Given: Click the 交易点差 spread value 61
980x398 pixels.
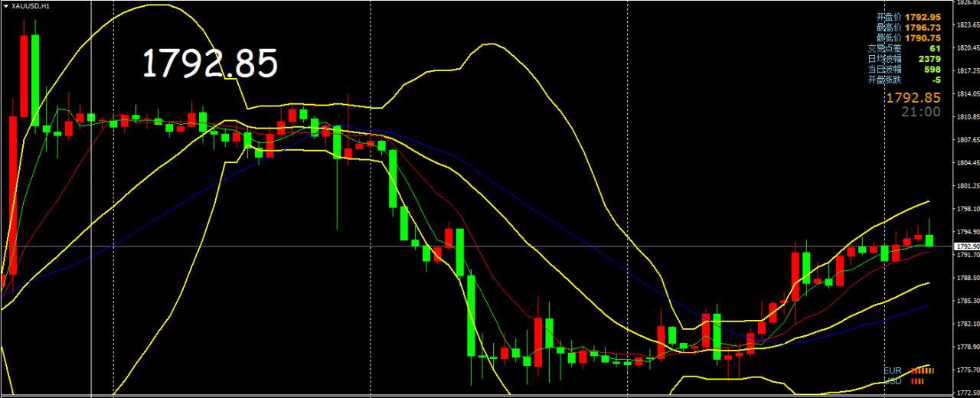Looking at the screenshot, I should pos(935,48).
